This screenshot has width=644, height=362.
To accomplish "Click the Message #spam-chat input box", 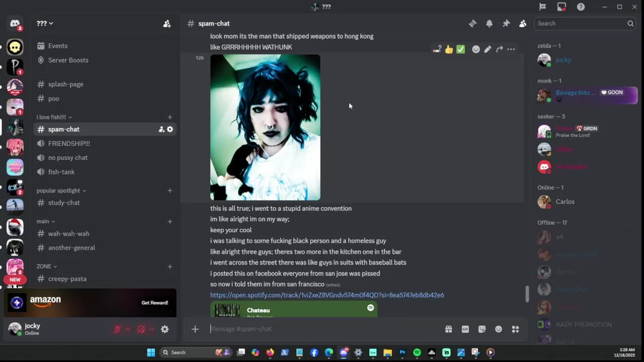I will click(322, 329).
